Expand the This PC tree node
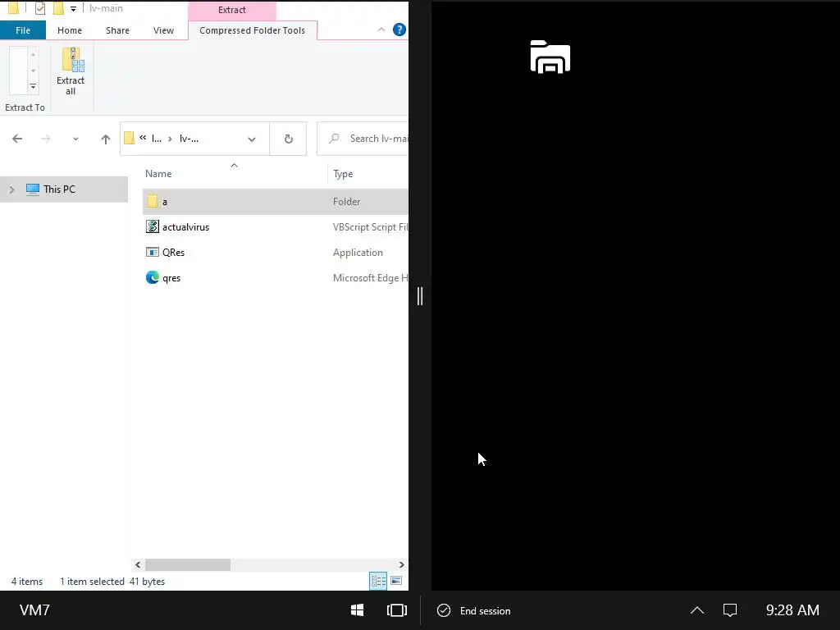 click(x=11, y=189)
